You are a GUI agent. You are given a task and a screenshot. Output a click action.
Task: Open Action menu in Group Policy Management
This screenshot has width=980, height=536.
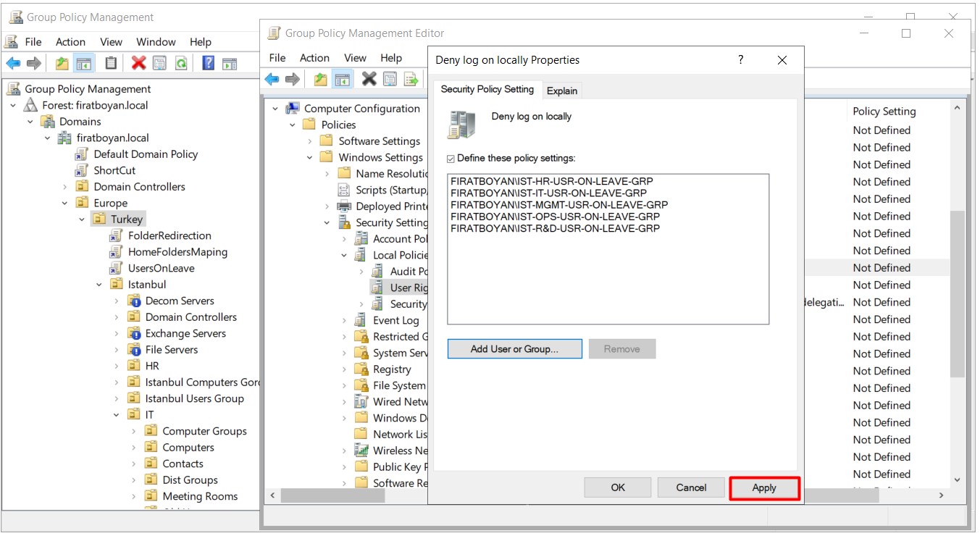coord(70,42)
